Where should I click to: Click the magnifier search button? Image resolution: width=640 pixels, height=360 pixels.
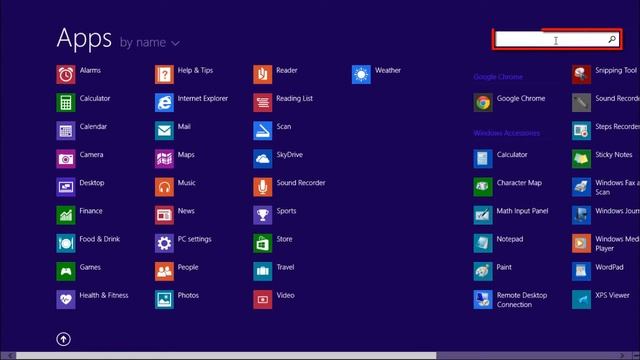612,40
